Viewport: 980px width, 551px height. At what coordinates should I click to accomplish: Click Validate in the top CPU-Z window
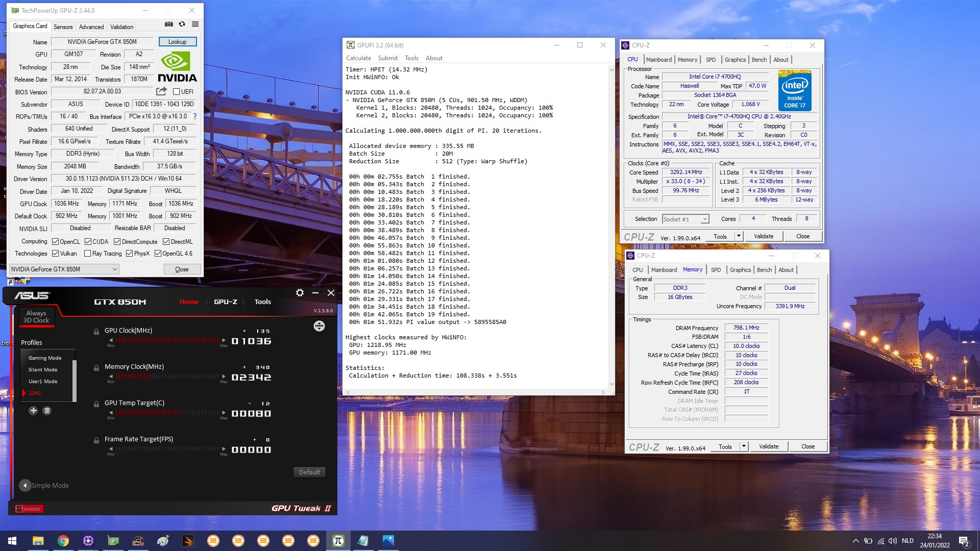pyautogui.click(x=764, y=236)
